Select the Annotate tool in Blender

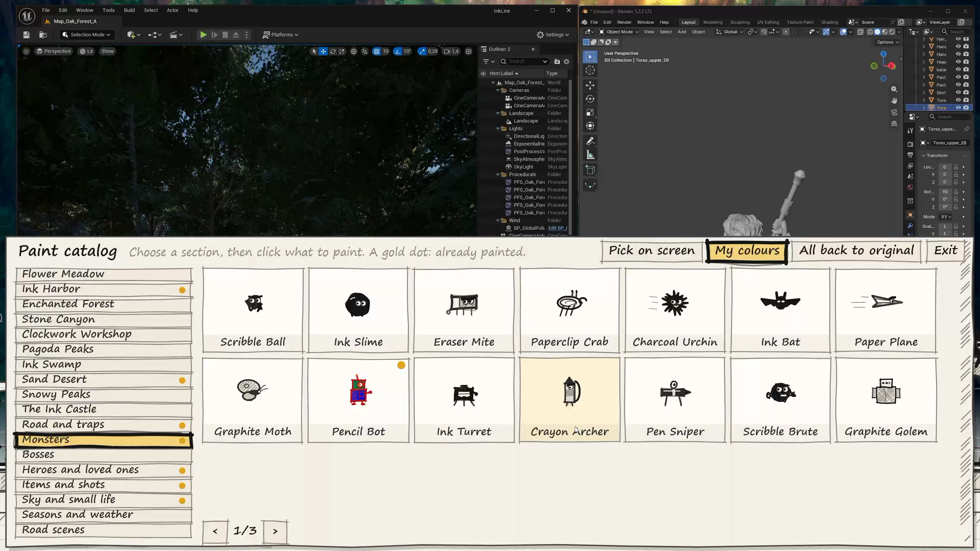[590, 141]
